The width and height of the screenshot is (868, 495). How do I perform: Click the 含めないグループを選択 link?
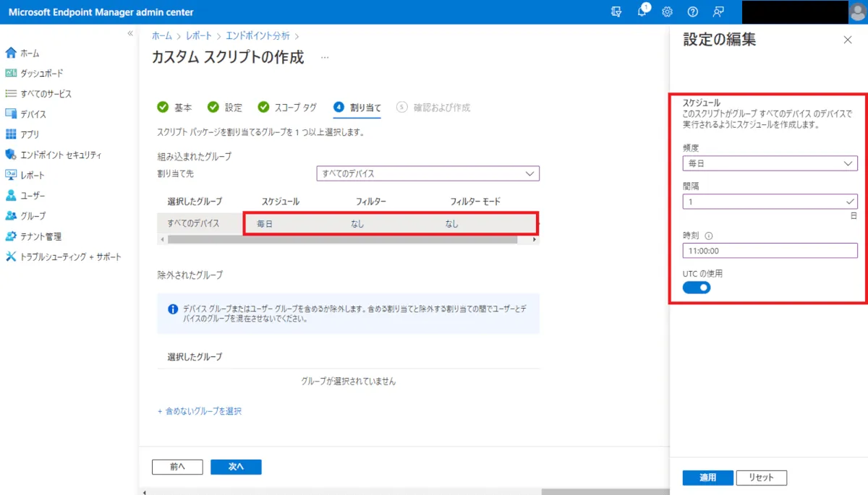[200, 411]
